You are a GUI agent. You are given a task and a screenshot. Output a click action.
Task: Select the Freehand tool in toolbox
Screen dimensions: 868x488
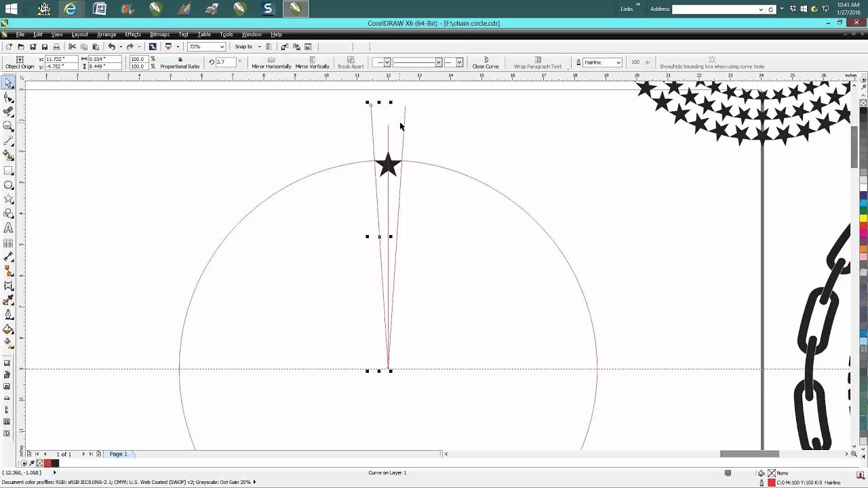[x=8, y=141]
